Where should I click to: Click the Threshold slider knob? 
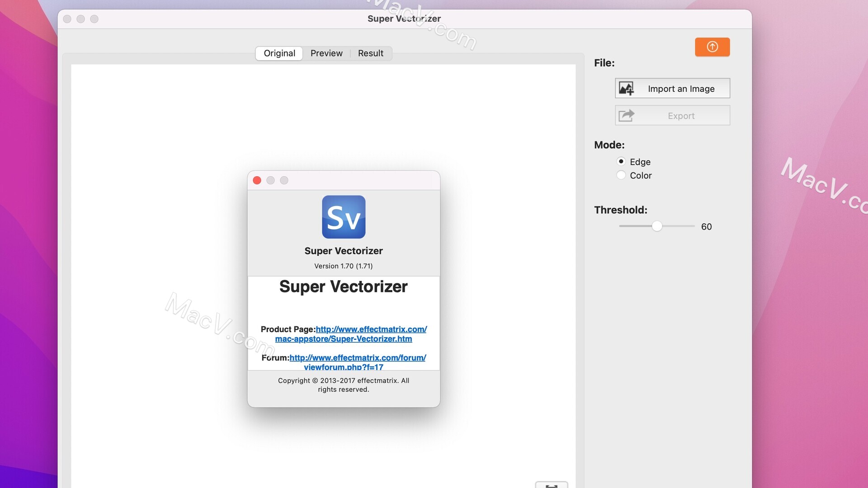click(657, 226)
